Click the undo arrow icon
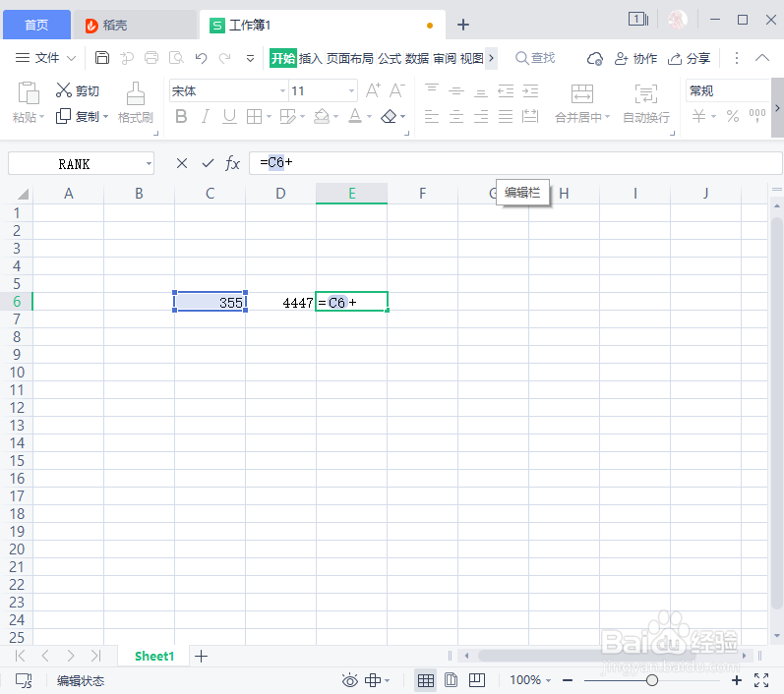 tap(201, 58)
